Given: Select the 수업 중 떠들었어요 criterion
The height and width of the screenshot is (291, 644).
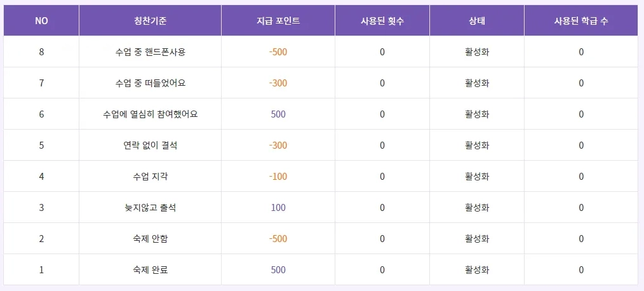Looking at the screenshot, I should [151, 83].
